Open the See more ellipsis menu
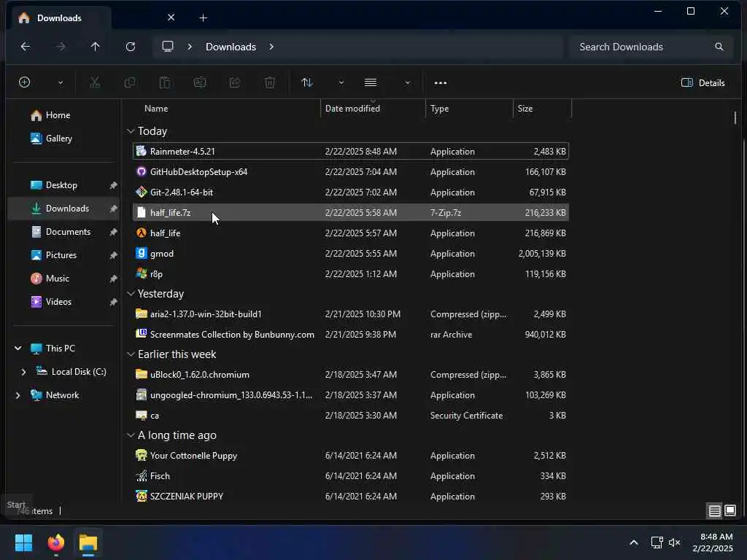Screen dimensions: 747x560 coord(441,83)
